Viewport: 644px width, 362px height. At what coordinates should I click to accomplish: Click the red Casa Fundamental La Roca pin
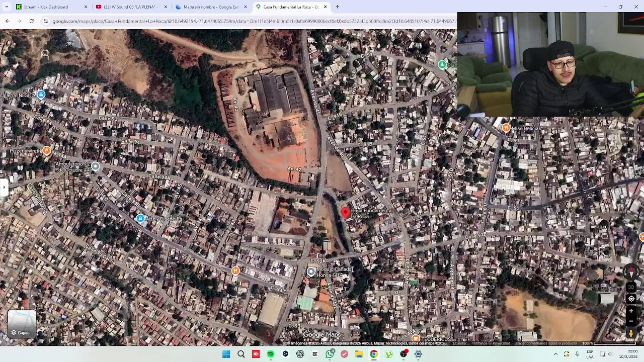[x=345, y=213]
